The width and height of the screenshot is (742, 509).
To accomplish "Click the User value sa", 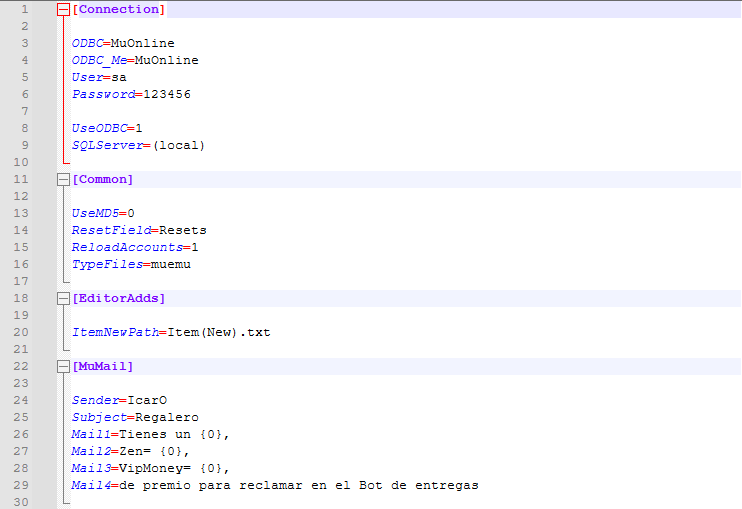I will [118, 77].
